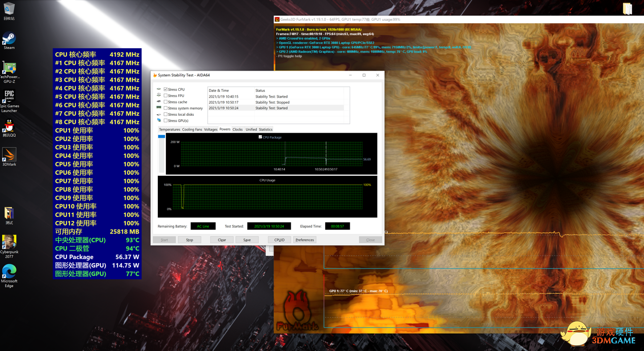Click the AIDA64 flame icon in title bar
The height and width of the screenshot is (351, 644).
pyautogui.click(x=155, y=75)
